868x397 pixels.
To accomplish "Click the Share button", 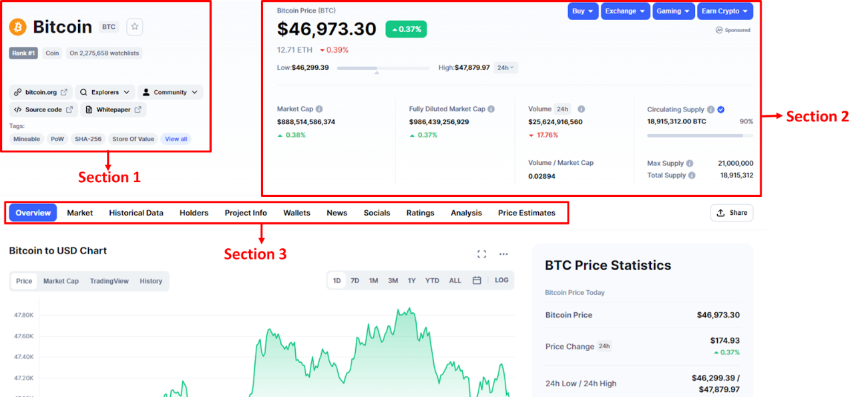I will (732, 213).
